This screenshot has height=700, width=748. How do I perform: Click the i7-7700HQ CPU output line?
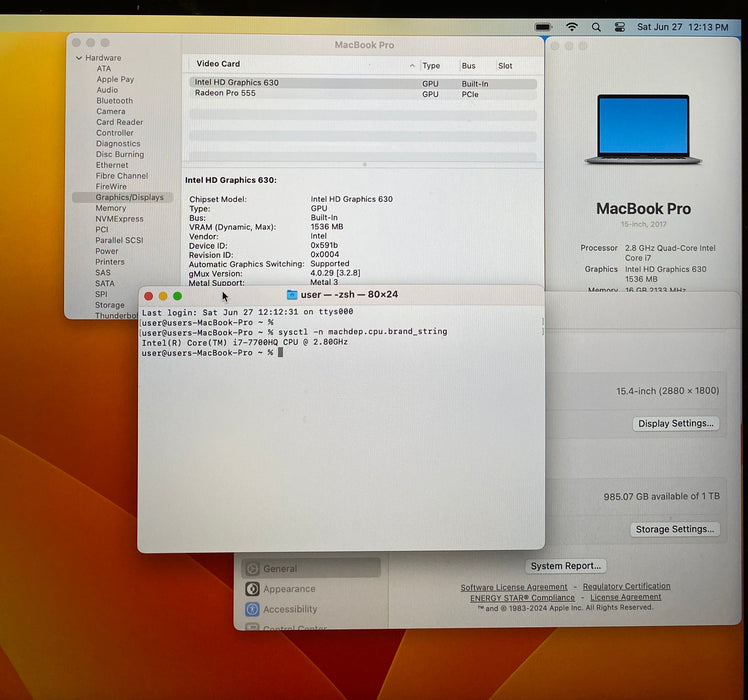point(245,343)
